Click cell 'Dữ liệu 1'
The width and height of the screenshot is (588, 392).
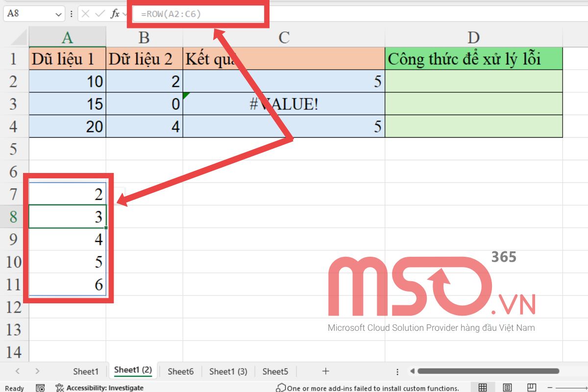(68, 59)
